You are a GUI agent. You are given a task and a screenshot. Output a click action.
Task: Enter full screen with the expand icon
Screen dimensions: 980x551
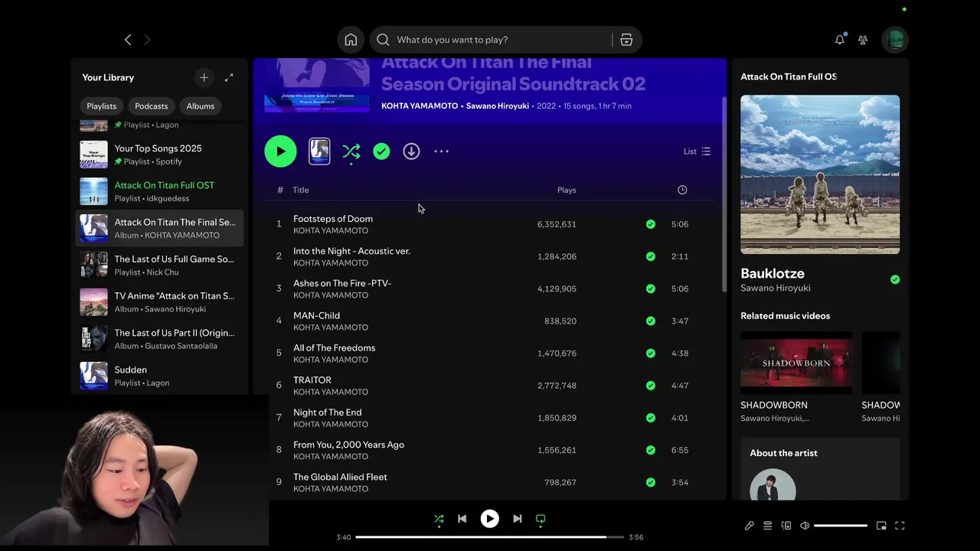pos(900,526)
